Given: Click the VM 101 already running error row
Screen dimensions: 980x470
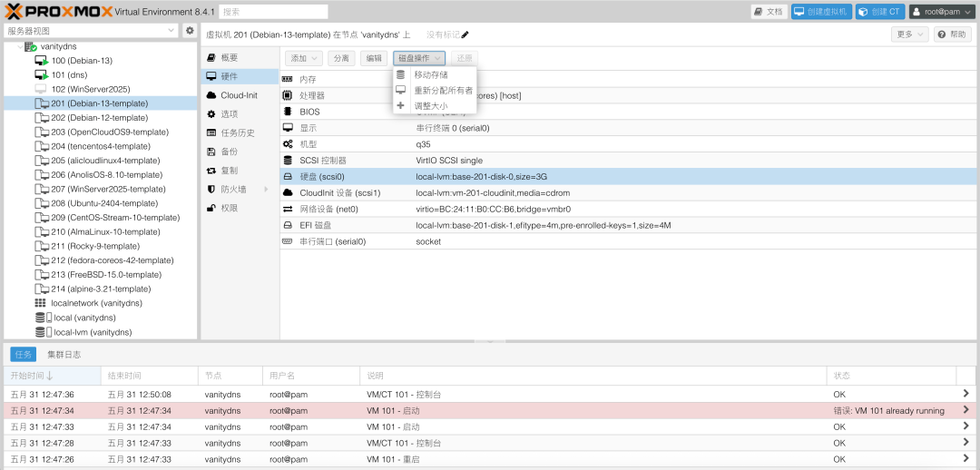Looking at the screenshot, I should pos(490,411).
